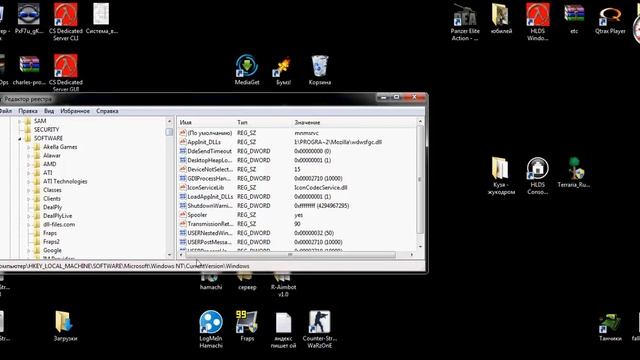This screenshot has height=360, width=640.
Task: Launch the Fraps desktop shortcut
Action: (x=247, y=326)
